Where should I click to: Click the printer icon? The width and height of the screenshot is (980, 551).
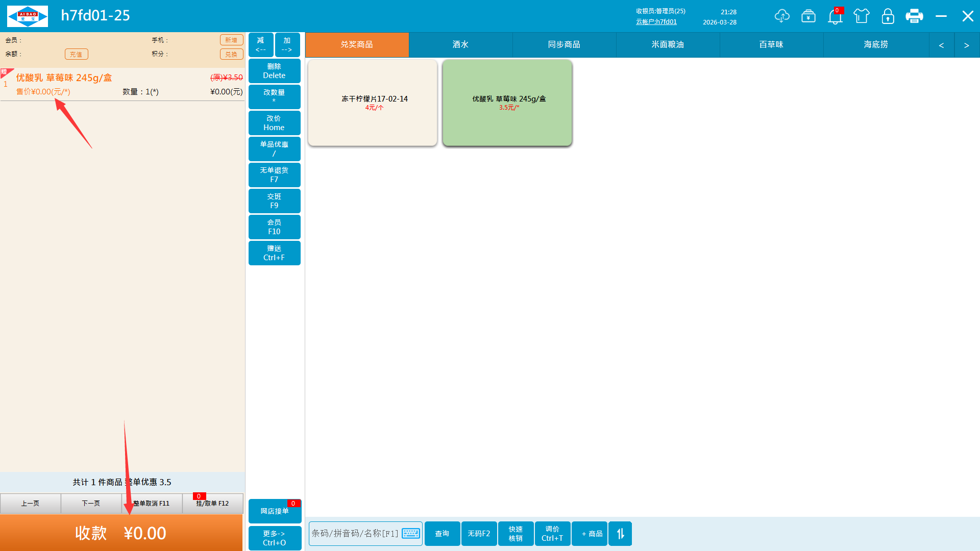(x=914, y=16)
